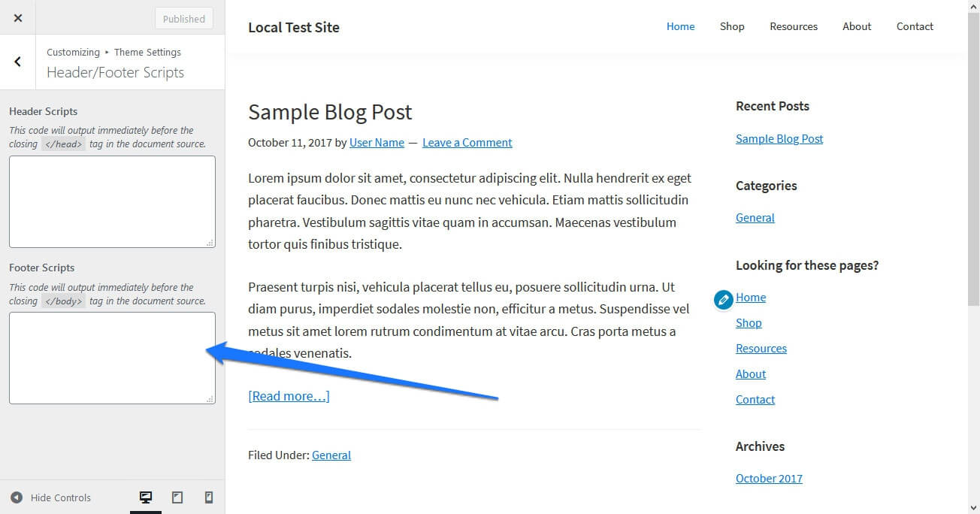Go back using the left chevron arrow
Viewport: 980px width, 514px height.
click(x=18, y=62)
